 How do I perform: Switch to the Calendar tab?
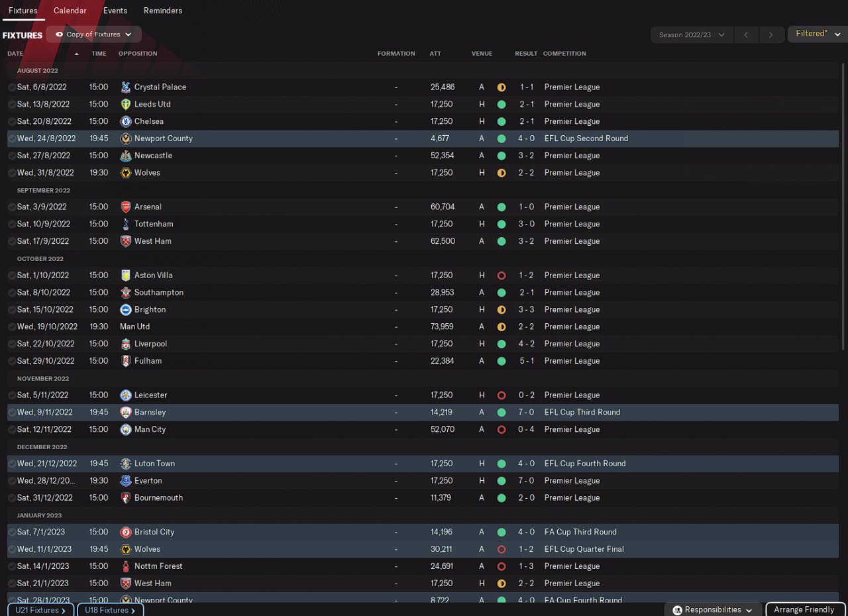(x=70, y=11)
